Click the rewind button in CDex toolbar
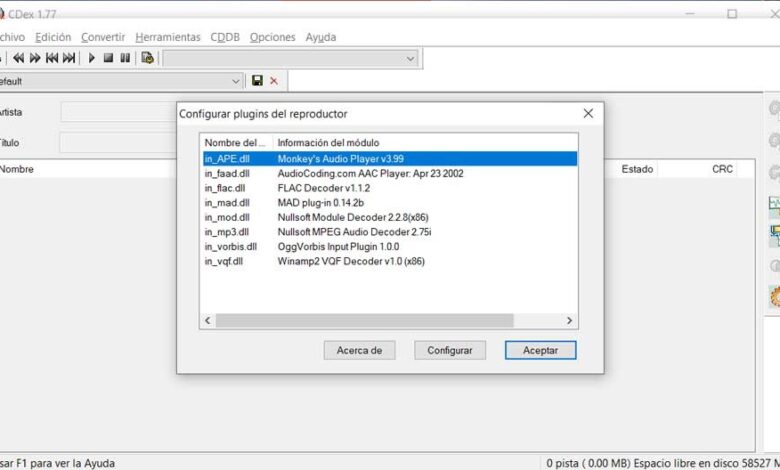The image size is (780, 470). [x=18, y=58]
